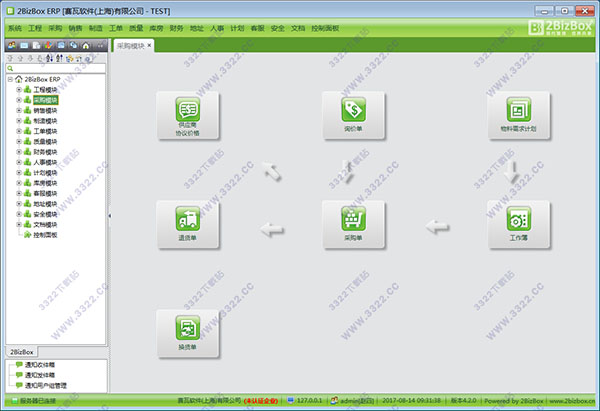Open the 采购 menu
Image resolution: width=600 pixels, height=411 pixels.
tap(55, 28)
